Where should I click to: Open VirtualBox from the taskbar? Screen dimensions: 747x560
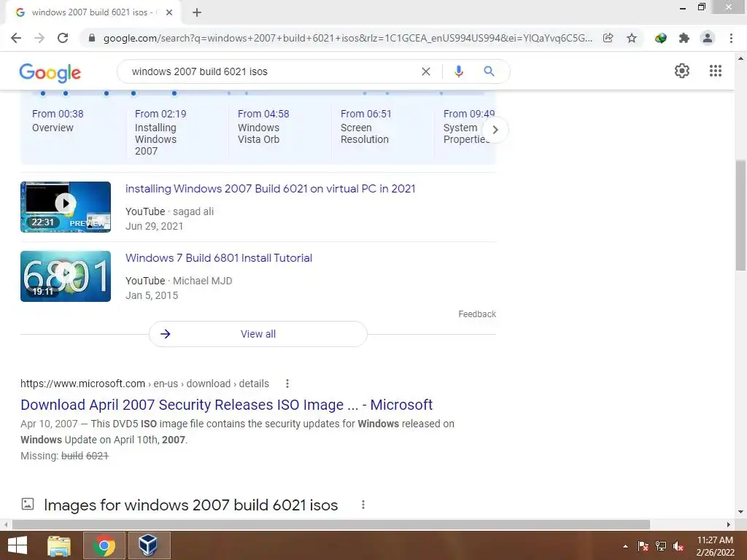(x=149, y=545)
